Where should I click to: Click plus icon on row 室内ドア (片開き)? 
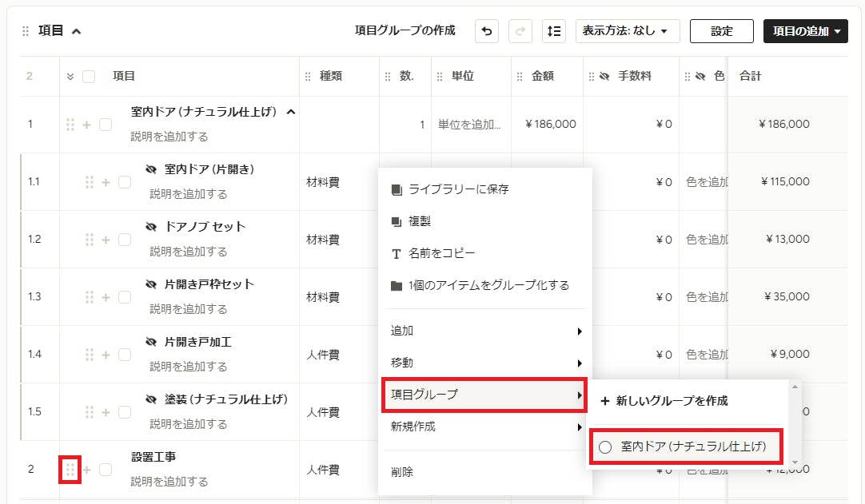click(x=106, y=183)
